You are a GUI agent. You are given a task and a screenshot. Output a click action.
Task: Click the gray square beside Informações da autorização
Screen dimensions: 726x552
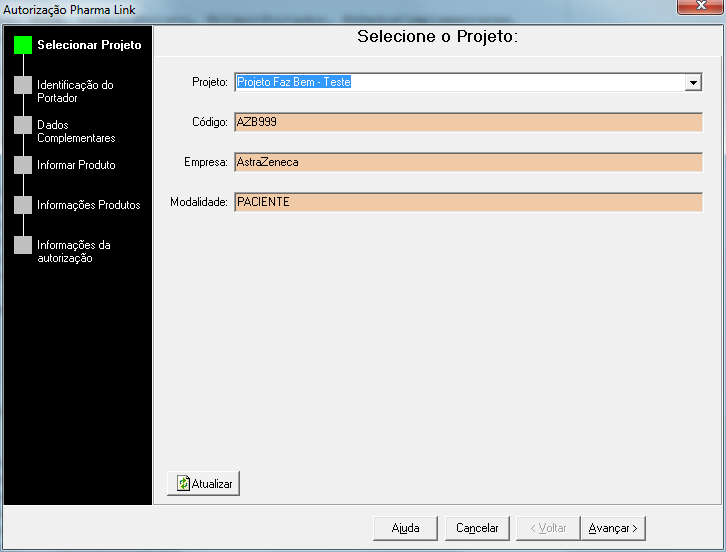click(x=23, y=245)
